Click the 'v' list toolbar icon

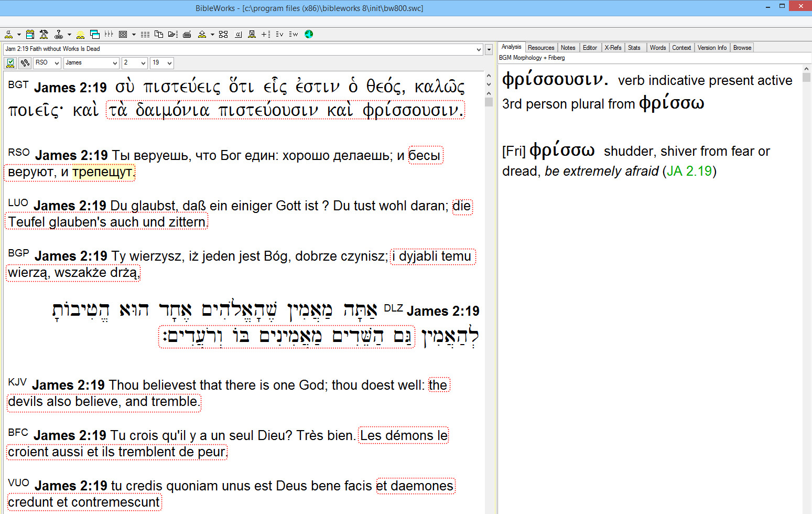pos(279,34)
